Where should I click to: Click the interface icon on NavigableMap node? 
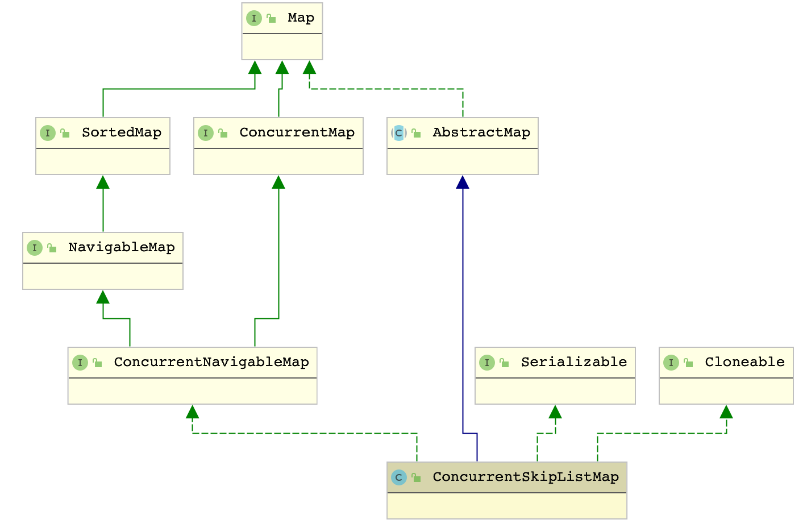[35, 248]
